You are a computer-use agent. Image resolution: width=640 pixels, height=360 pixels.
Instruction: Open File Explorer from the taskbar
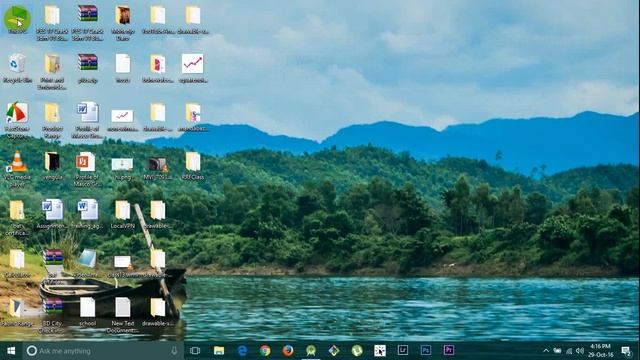pyautogui.click(x=219, y=351)
